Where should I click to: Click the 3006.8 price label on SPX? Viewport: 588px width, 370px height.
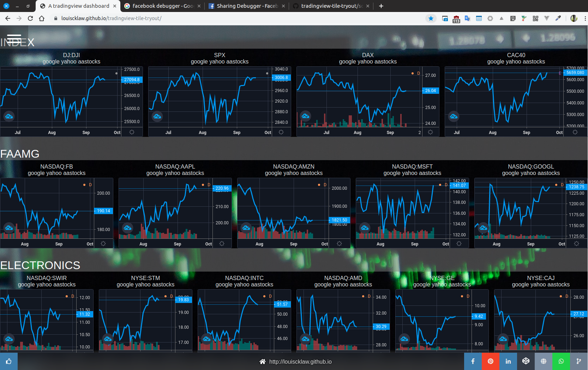pos(281,78)
